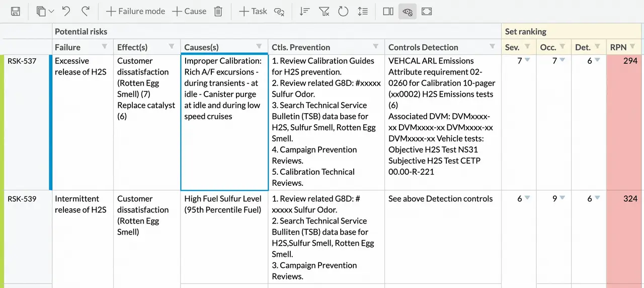Delete the selected row with the trash icon
This screenshot has height=288, width=644.
click(x=218, y=11)
